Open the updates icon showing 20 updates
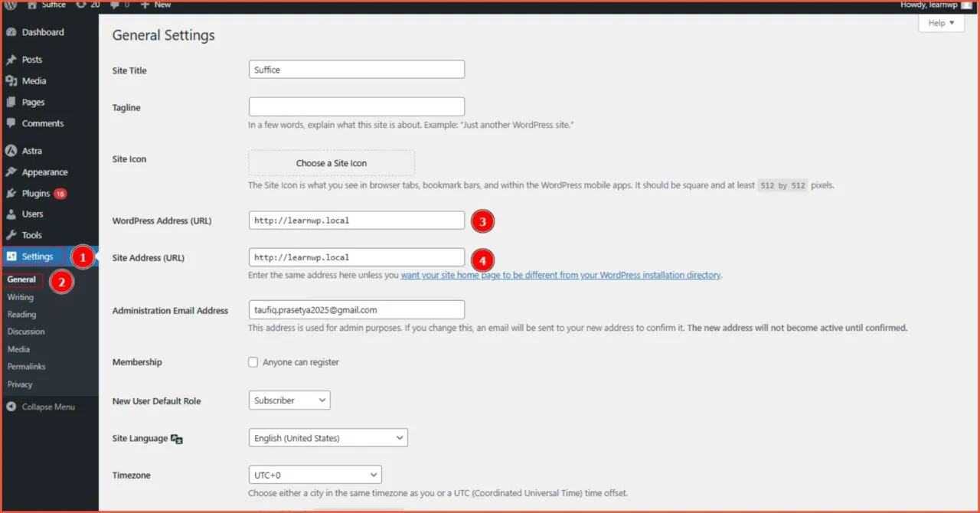980x513 pixels. coord(80,5)
